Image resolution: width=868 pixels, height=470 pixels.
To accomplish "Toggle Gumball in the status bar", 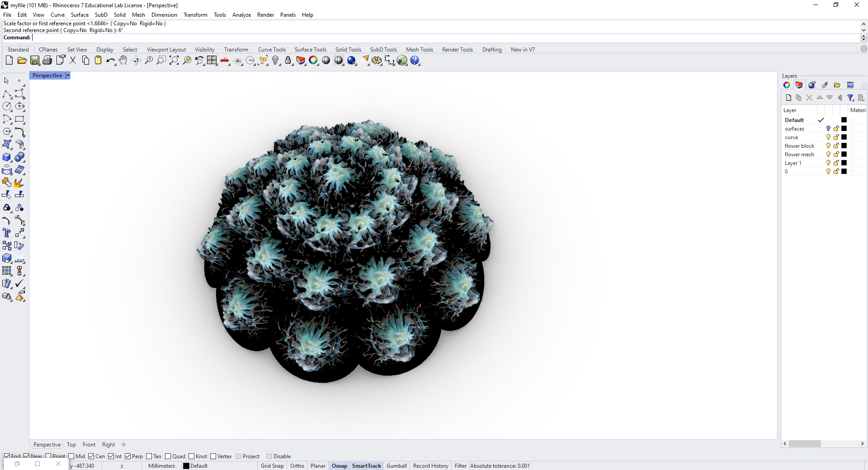I will click(396, 466).
